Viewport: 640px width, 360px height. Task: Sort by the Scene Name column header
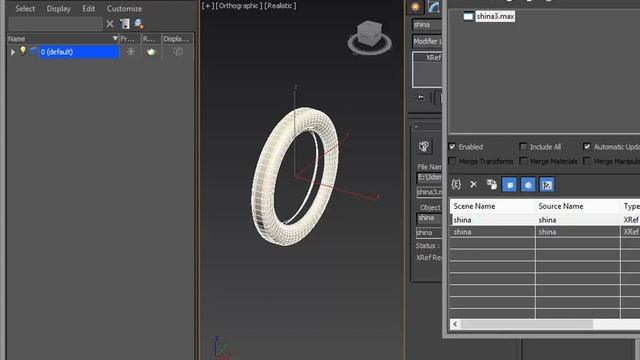pos(493,207)
